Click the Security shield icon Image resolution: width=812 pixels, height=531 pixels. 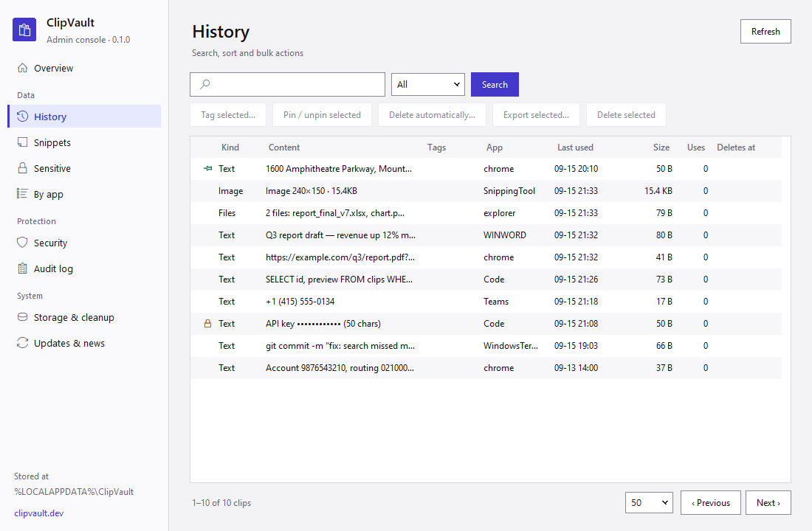point(22,243)
